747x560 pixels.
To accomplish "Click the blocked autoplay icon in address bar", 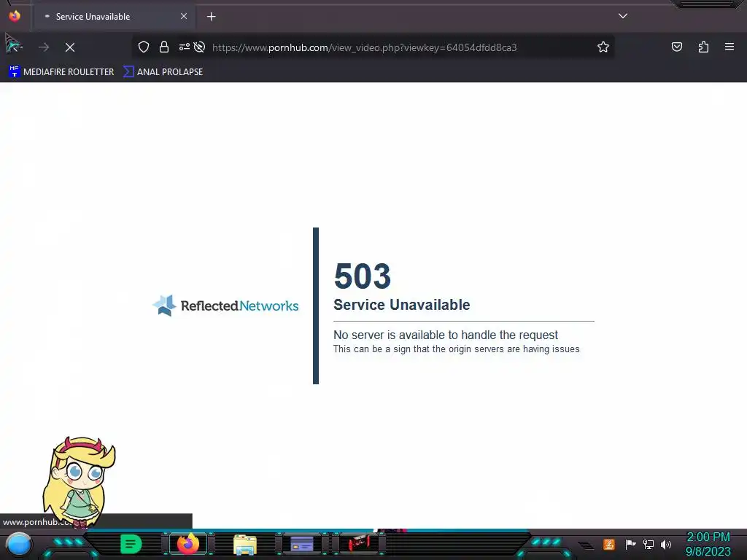I will coord(200,47).
